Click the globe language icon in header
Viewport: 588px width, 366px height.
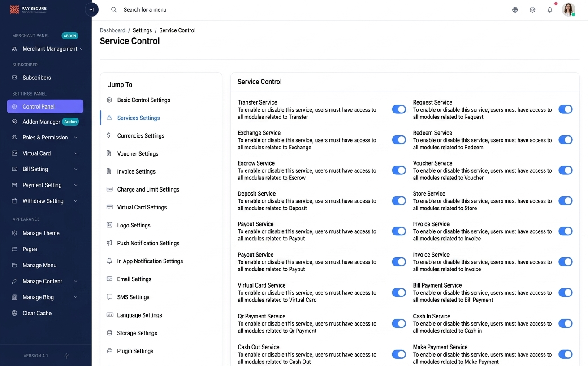(515, 10)
